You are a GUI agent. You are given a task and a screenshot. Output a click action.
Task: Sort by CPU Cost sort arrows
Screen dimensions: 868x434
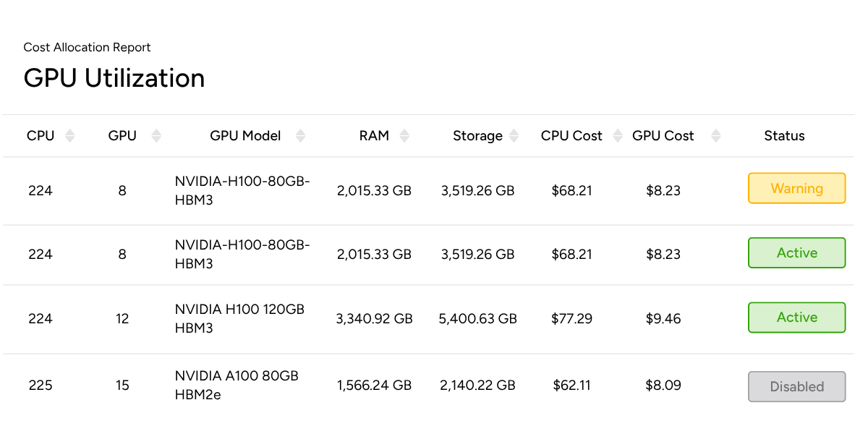point(618,136)
